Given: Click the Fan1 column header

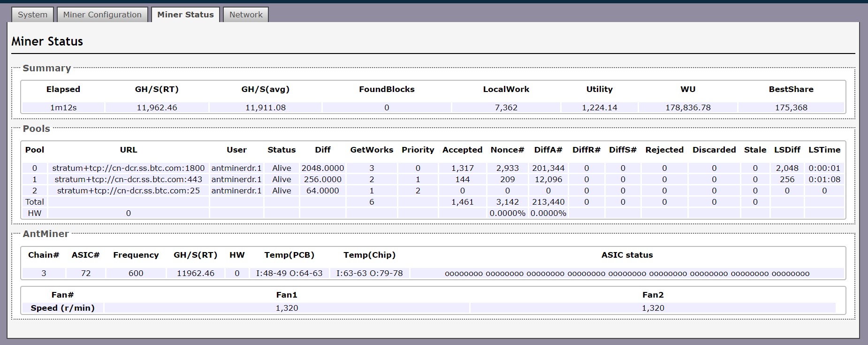Looking at the screenshot, I should pos(287,295).
